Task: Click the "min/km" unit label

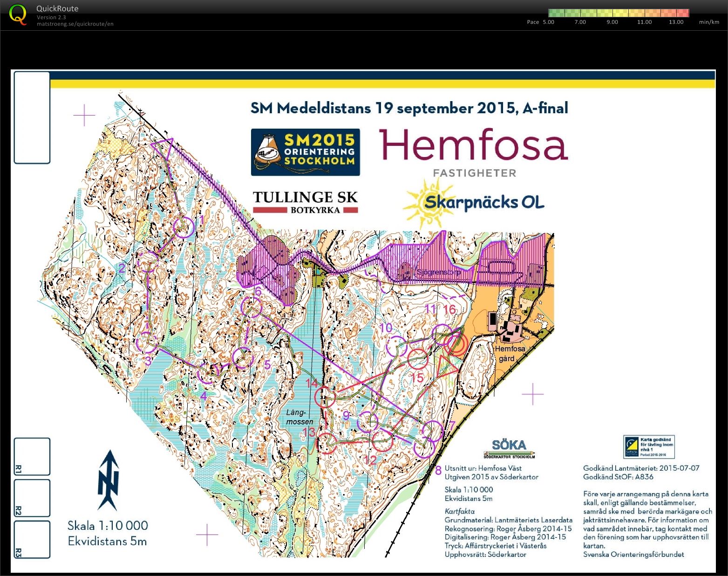Action: [x=709, y=22]
